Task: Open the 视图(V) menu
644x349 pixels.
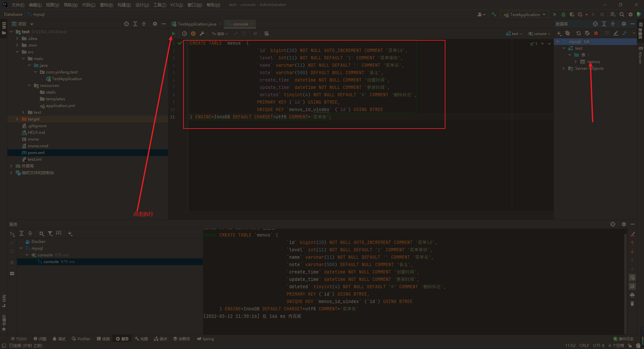Action: pos(52,5)
